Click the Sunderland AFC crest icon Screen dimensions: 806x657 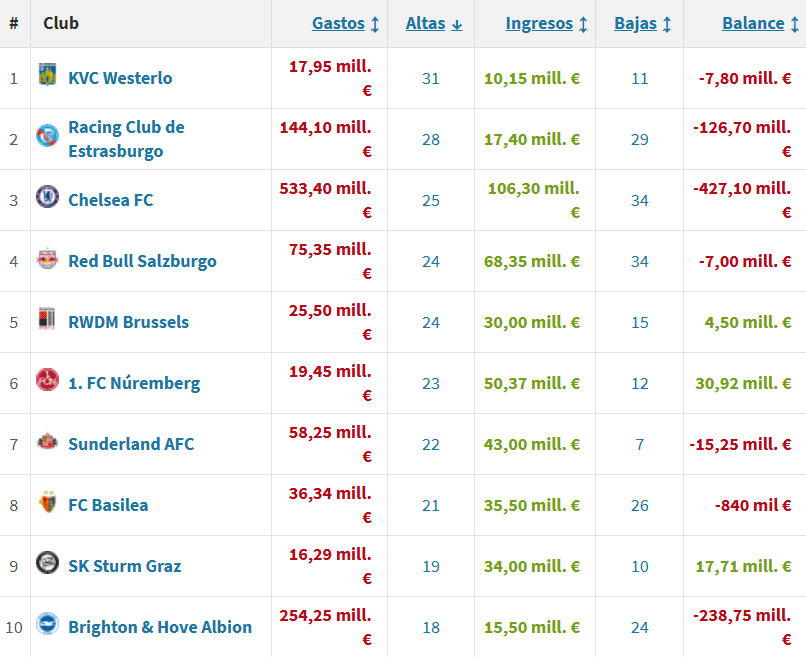point(47,442)
